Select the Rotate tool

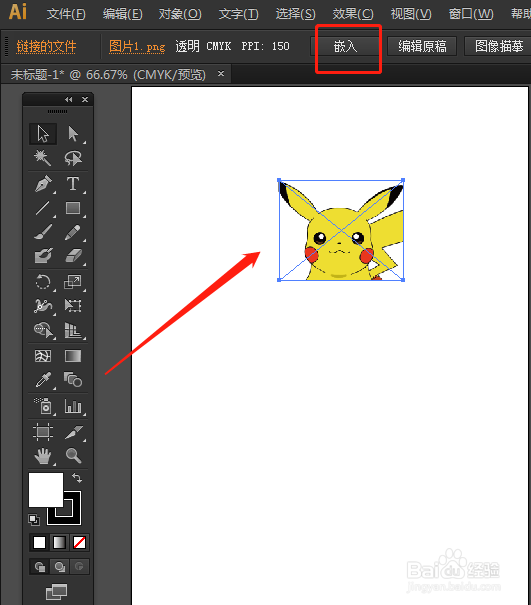pos(43,282)
